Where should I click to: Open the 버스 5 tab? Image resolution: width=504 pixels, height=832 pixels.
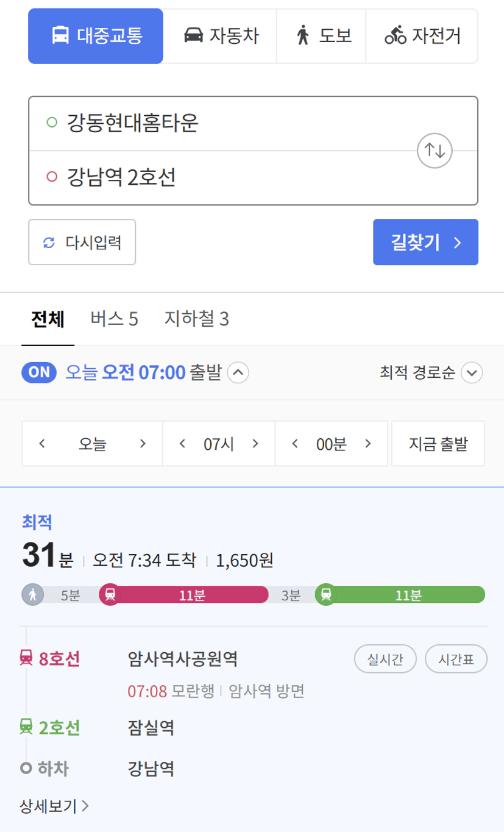[114, 319]
